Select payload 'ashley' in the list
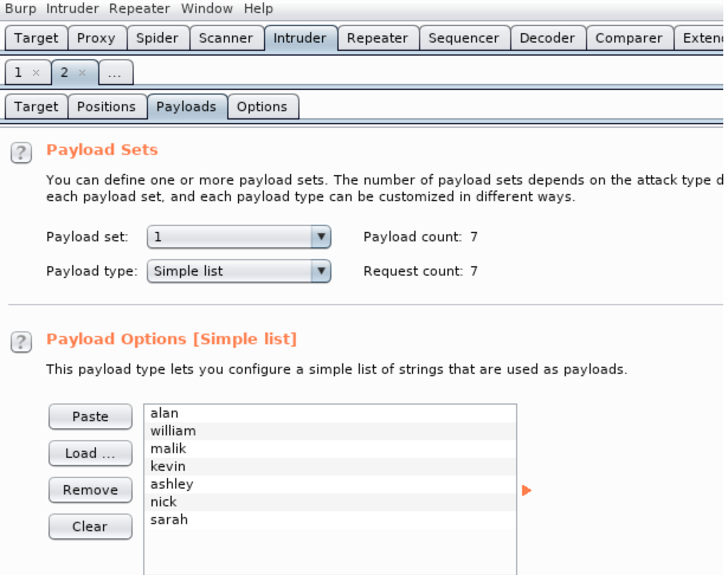Image resolution: width=728 pixels, height=575 pixels. pos(330,484)
